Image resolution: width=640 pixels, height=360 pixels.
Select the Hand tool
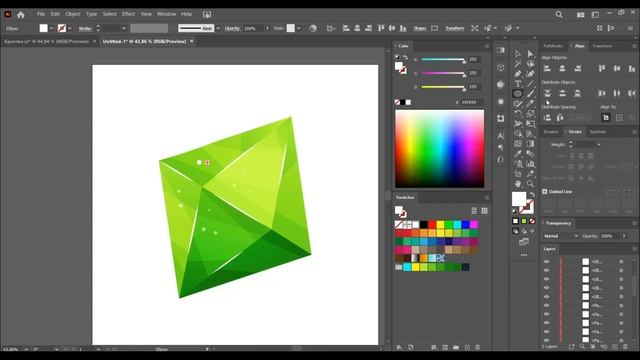518,184
